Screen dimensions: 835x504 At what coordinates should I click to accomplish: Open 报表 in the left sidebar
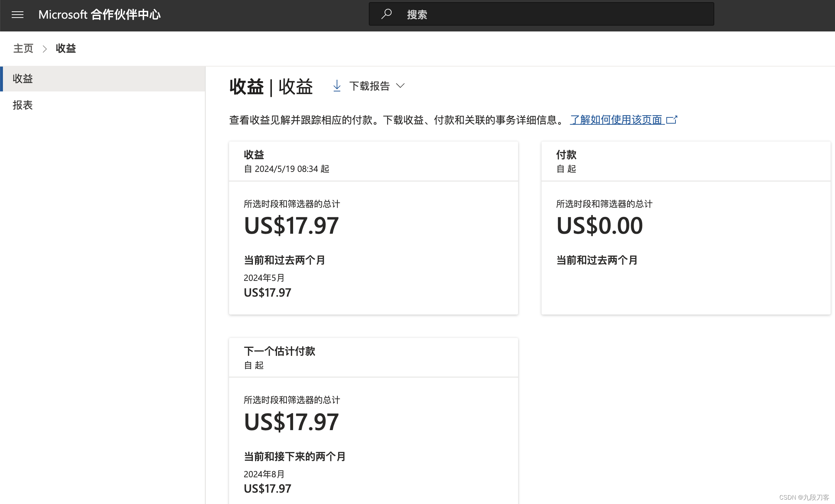[x=23, y=105]
